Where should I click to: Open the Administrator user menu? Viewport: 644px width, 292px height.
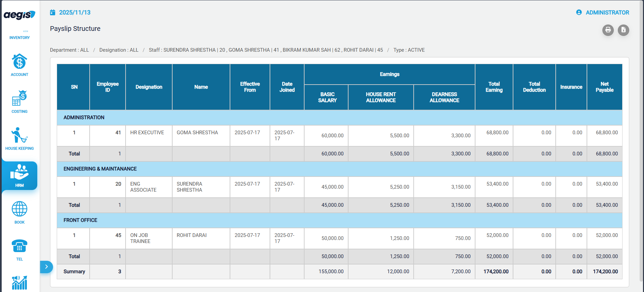[x=603, y=12]
